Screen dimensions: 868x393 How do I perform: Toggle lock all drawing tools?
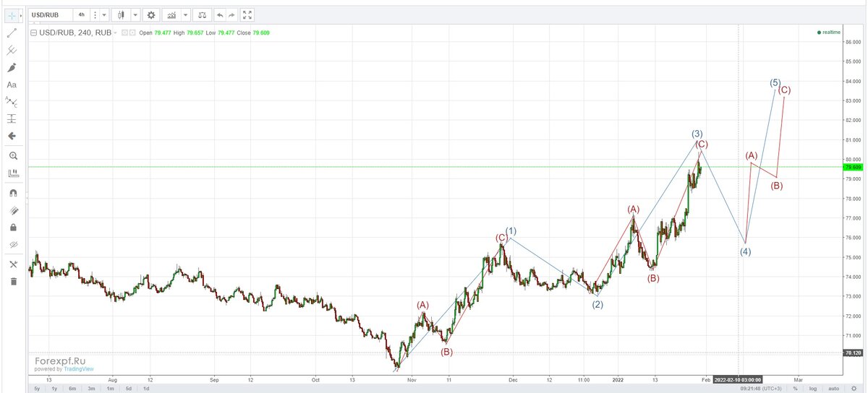tap(12, 228)
